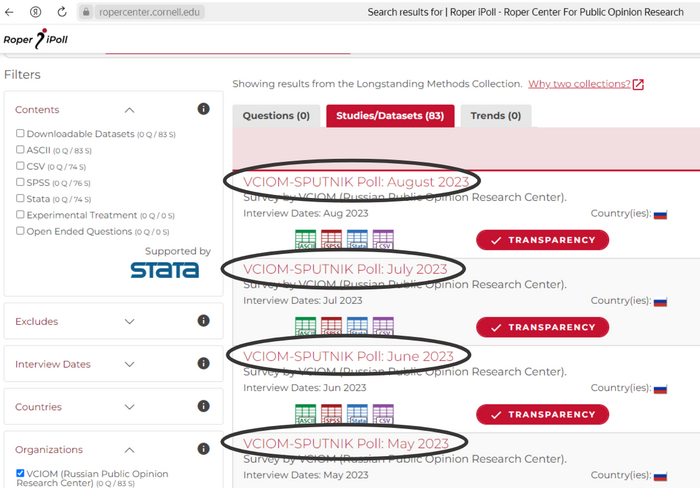Click the Roper iPoll logo
Viewport: 700px width, 488px height.
click(x=35, y=39)
